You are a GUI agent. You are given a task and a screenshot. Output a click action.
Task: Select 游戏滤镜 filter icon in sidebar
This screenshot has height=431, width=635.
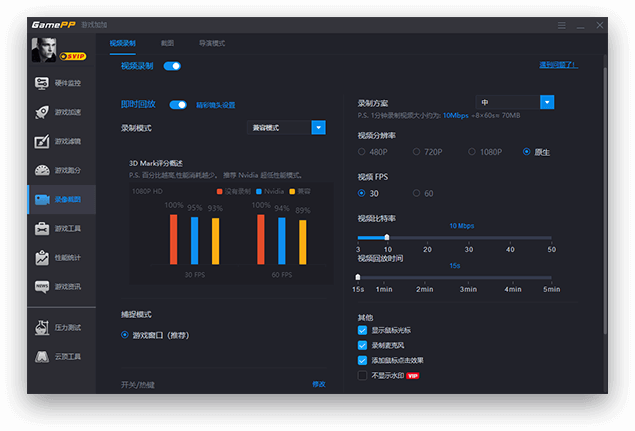(58, 141)
